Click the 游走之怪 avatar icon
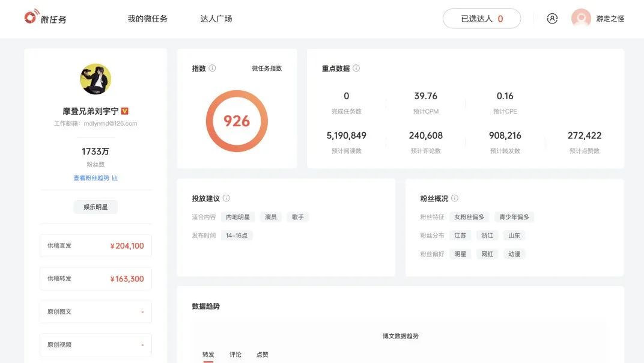The image size is (644, 363). [x=579, y=18]
